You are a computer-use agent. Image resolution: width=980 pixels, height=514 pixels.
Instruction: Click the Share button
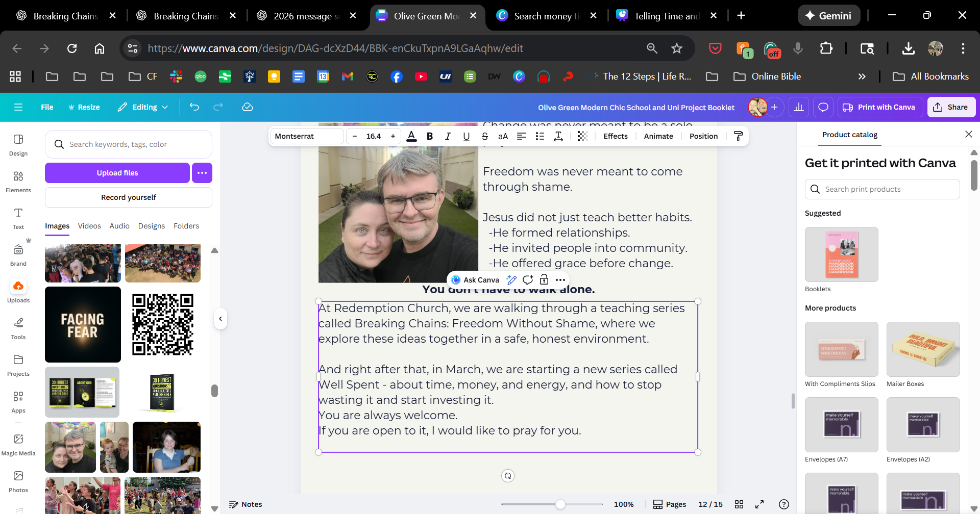click(951, 107)
